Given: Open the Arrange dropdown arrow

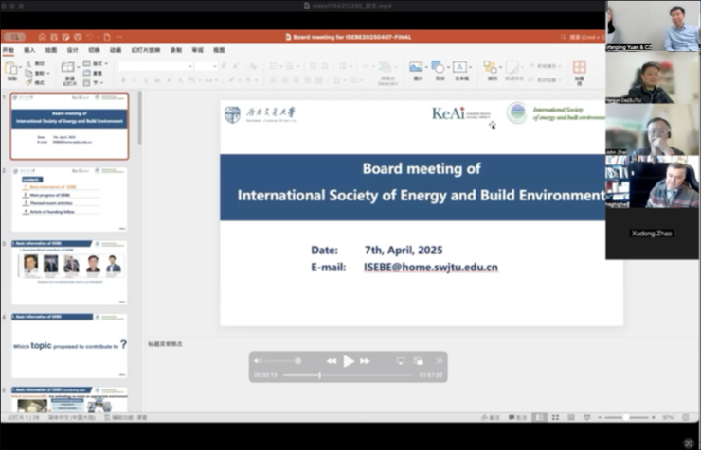Looking at the screenshot, I should click(x=500, y=67).
